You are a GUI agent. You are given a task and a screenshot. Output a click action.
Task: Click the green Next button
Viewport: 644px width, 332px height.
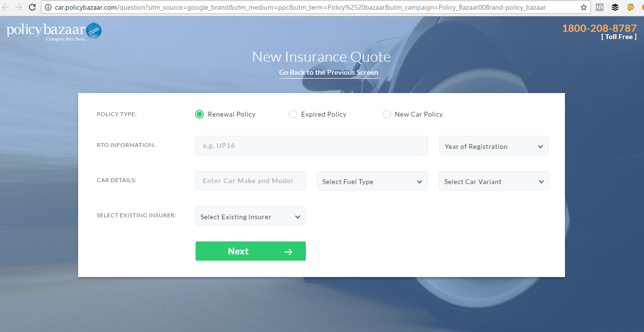pyautogui.click(x=250, y=251)
